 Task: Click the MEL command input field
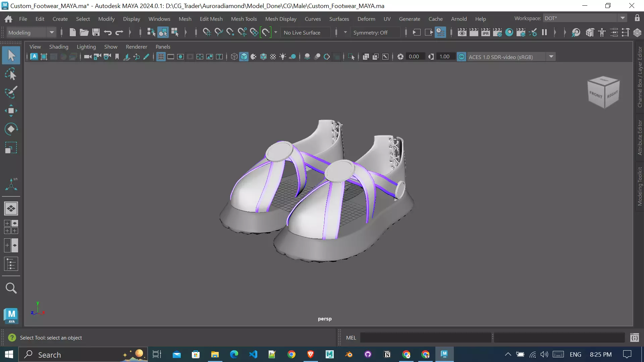click(x=425, y=338)
